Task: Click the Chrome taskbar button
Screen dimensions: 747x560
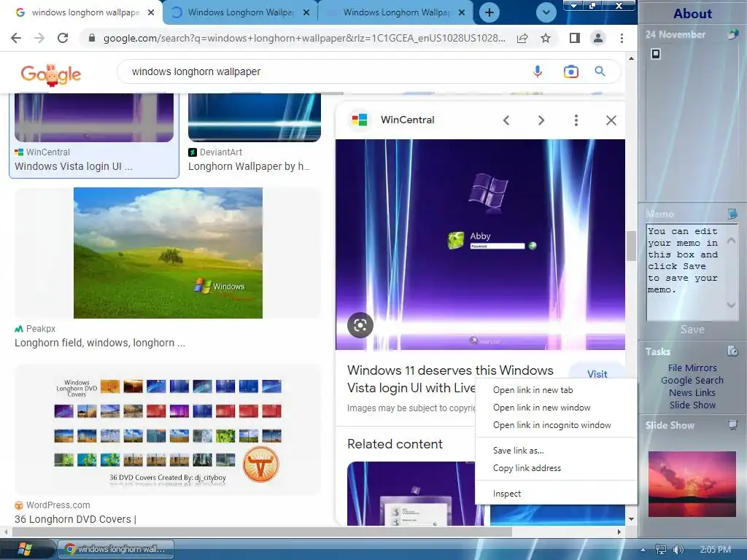Action: pos(116,549)
